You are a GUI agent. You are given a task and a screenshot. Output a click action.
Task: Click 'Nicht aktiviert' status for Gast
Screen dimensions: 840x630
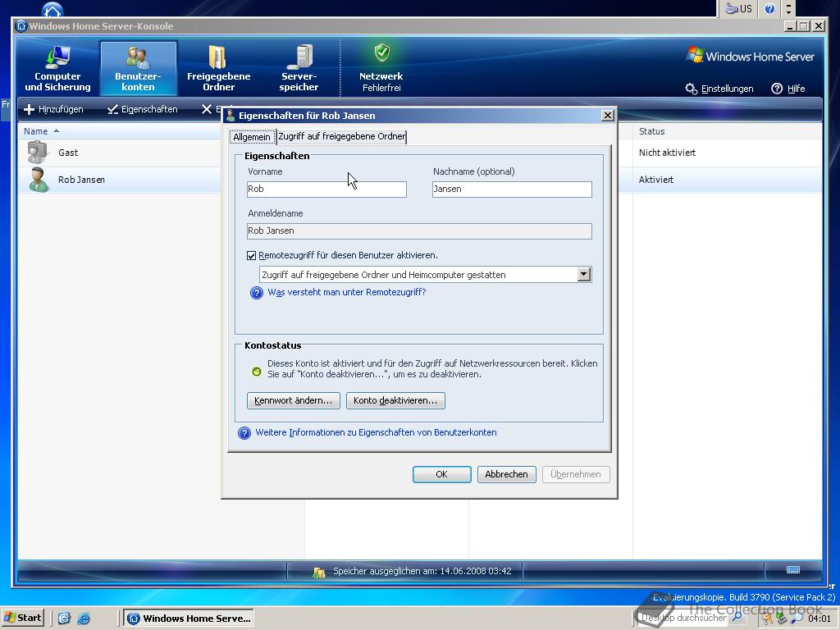pos(667,153)
